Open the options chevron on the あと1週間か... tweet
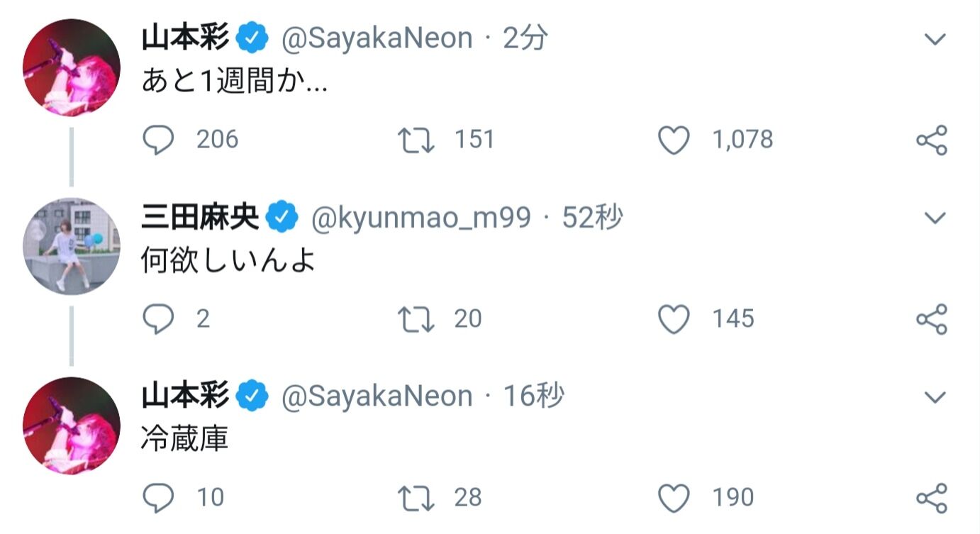 click(x=935, y=39)
